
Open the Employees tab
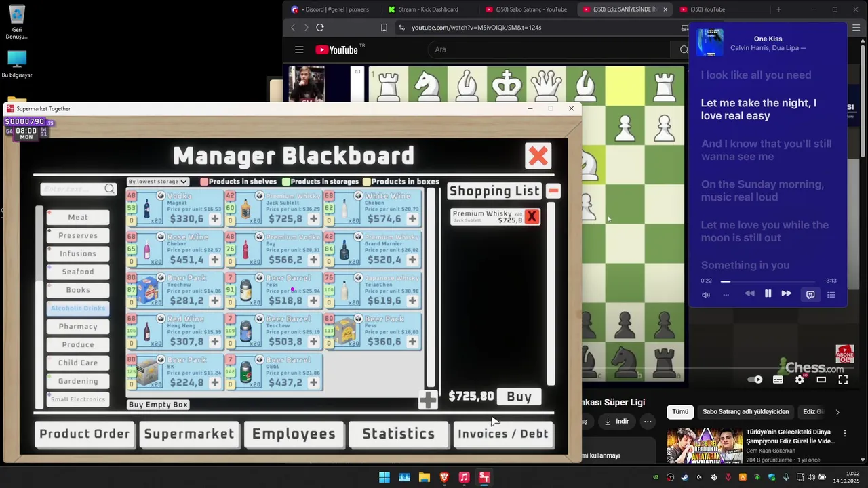(x=294, y=434)
